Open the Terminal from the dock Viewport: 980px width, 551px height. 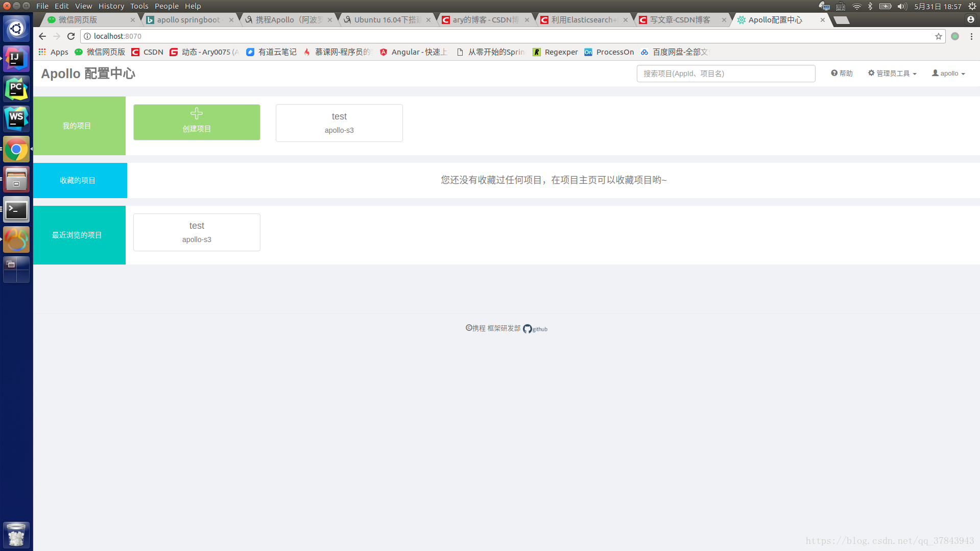tap(16, 209)
